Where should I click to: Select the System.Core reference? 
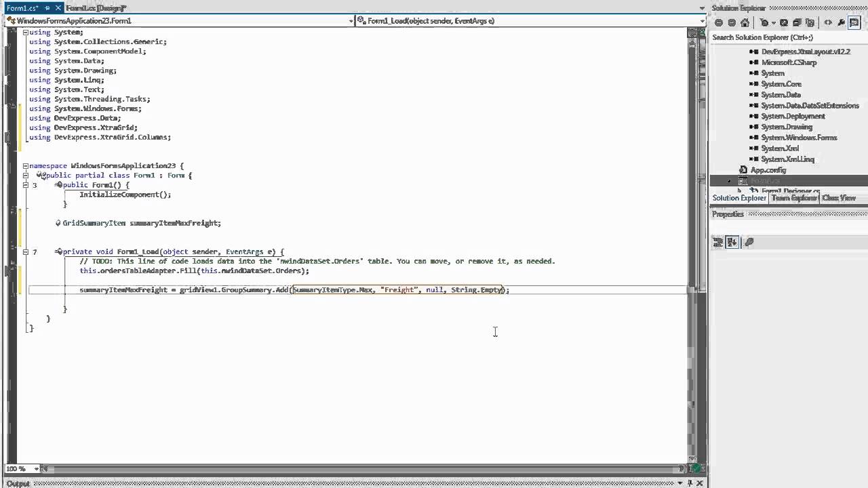(781, 84)
